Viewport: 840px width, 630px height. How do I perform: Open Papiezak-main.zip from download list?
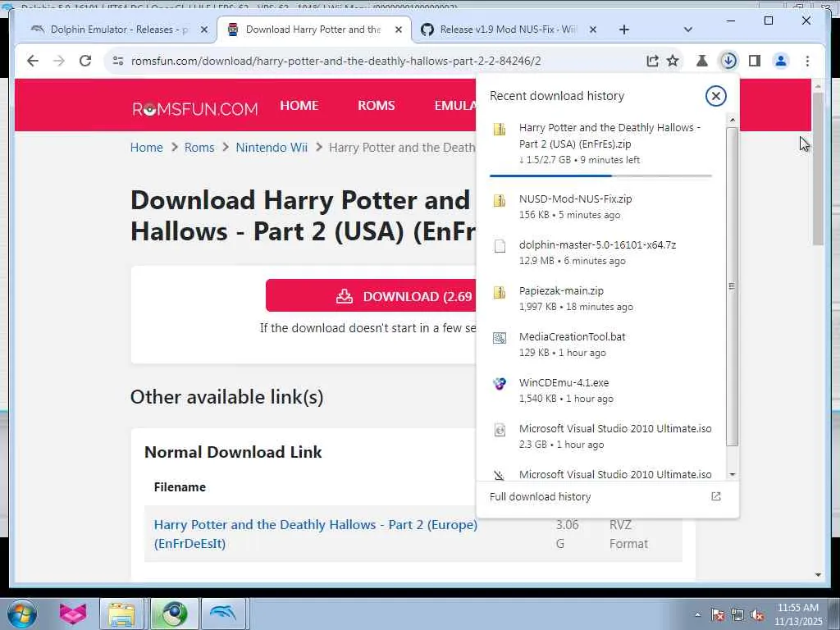click(x=602, y=299)
